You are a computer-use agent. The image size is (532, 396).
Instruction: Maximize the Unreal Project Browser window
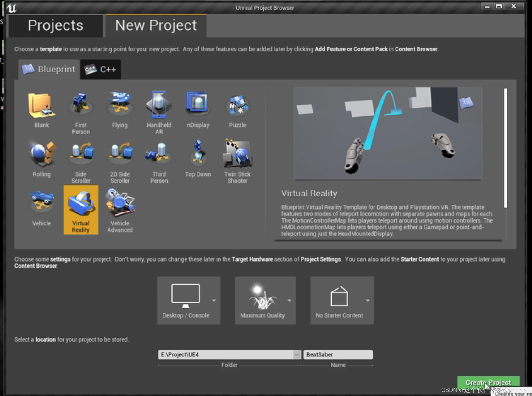499,6
